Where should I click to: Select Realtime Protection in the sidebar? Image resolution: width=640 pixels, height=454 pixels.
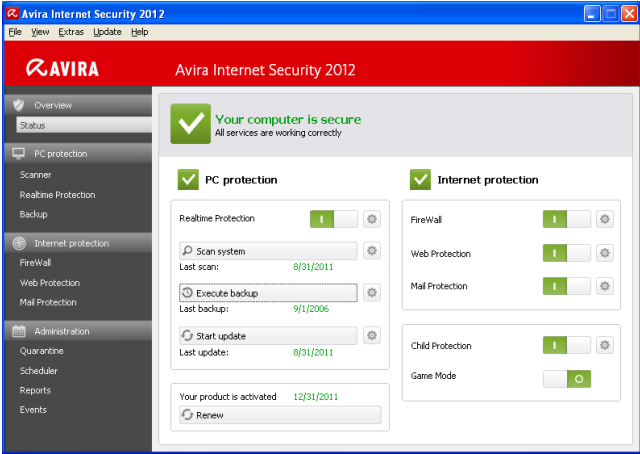click(x=58, y=195)
